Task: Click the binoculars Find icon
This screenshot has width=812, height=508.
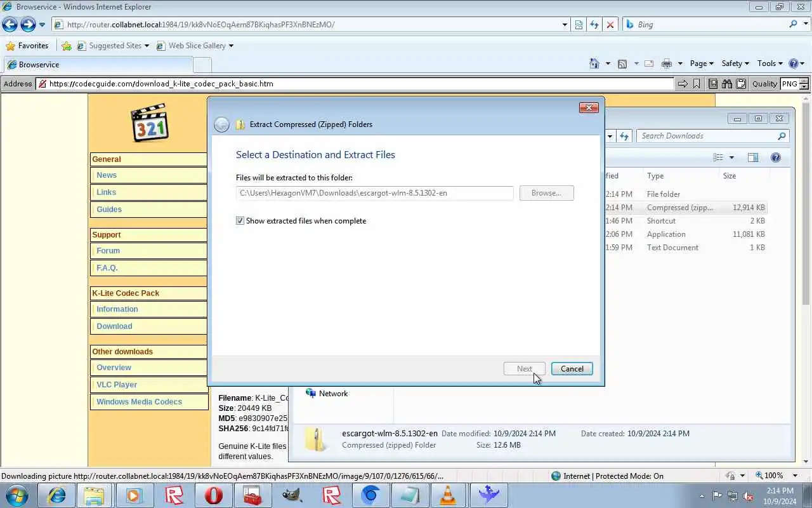Action: pos(726,84)
